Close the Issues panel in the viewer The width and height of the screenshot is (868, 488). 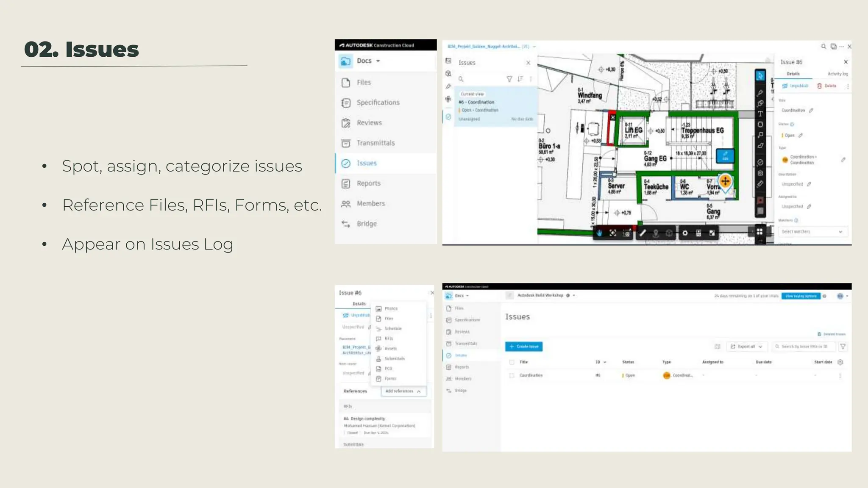pos(528,63)
